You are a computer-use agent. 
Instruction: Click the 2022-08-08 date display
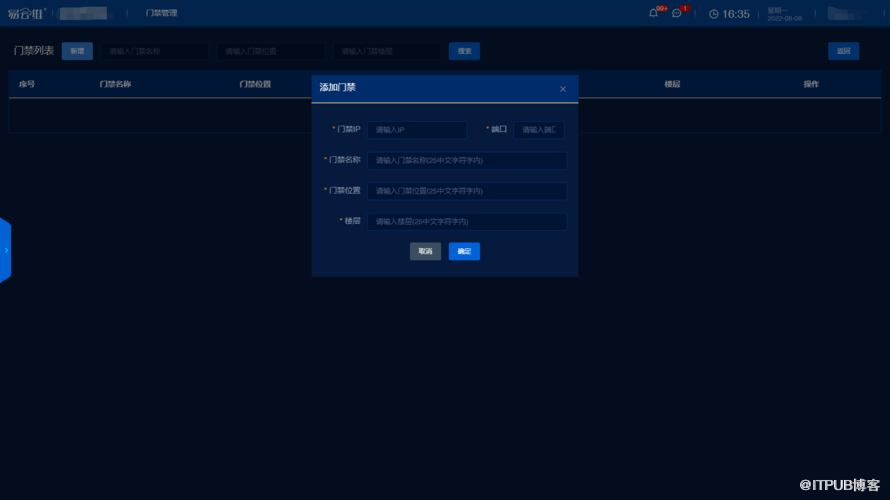[x=784, y=18]
